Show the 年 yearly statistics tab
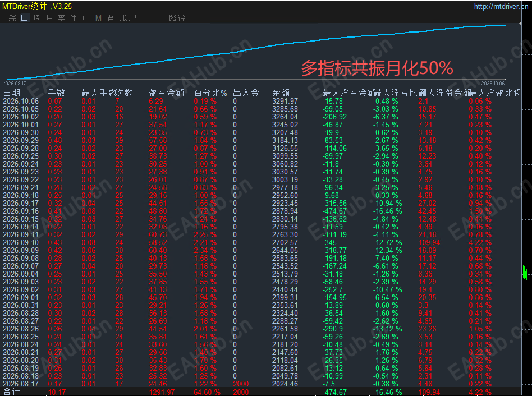This screenshot has width=532, height=396. 74,17
